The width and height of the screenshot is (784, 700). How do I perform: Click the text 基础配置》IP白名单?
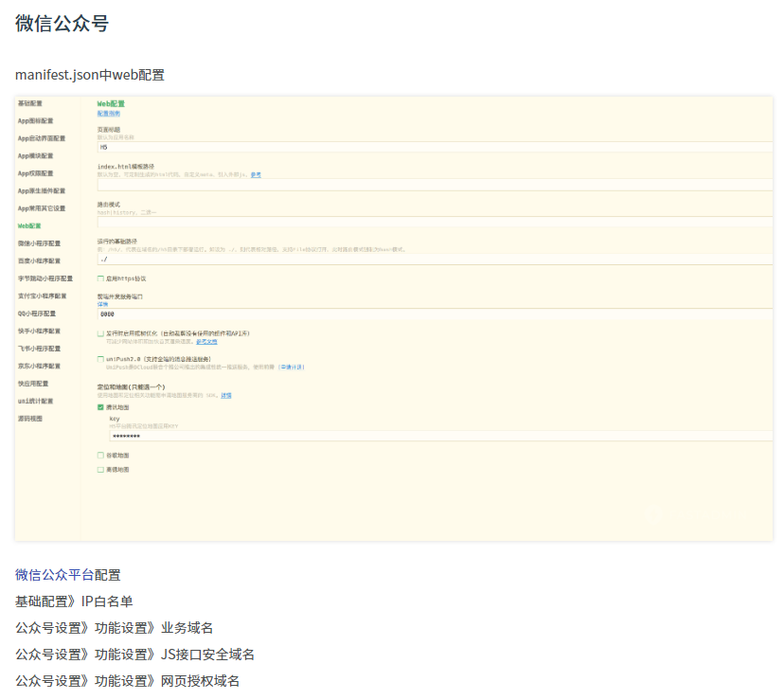[74, 601]
